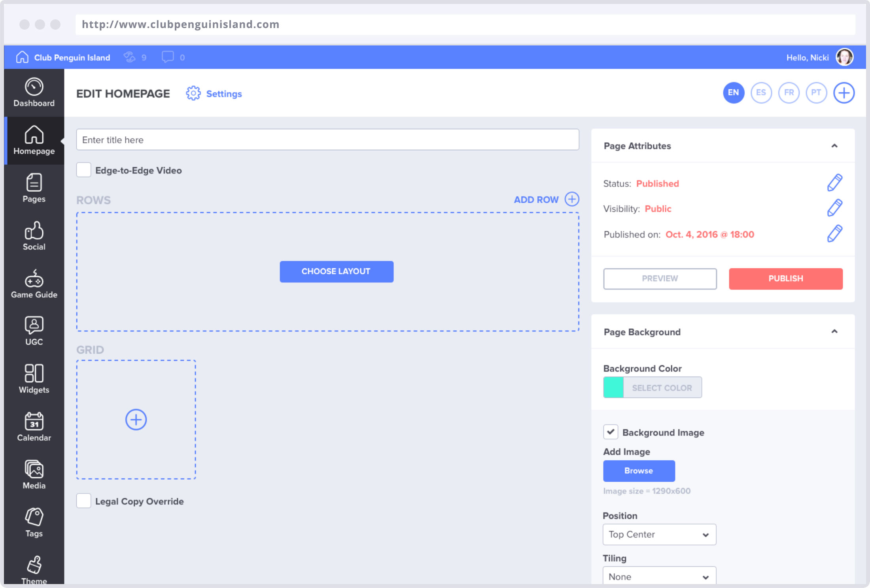Click the Image size = 1290x600 hint
The width and height of the screenshot is (870, 588).
coord(647,491)
